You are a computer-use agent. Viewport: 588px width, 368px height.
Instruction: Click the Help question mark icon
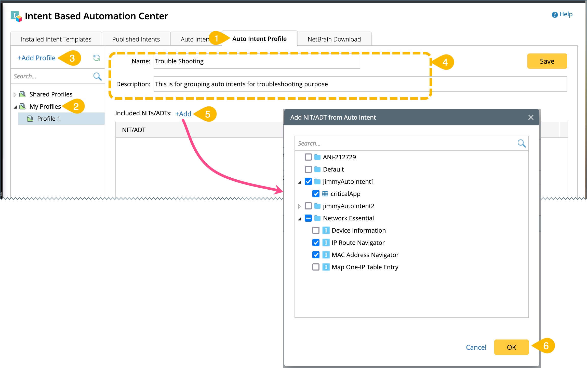(x=555, y=15)
